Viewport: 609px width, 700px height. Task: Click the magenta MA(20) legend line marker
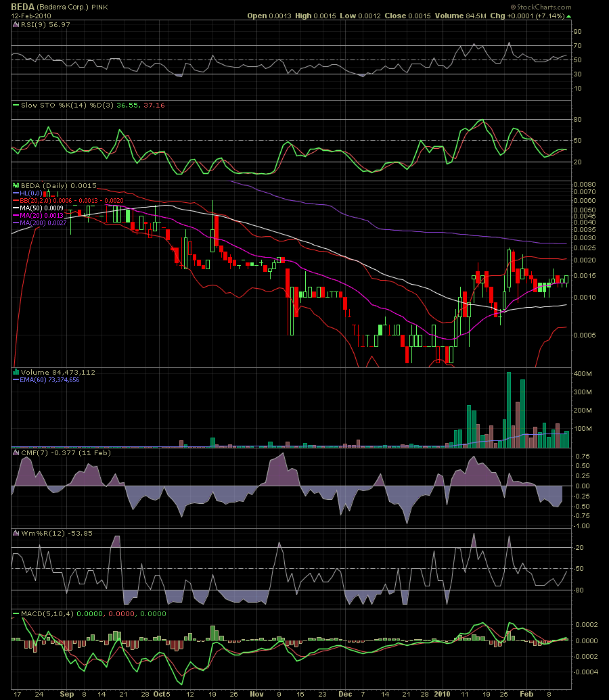[16, 215]
